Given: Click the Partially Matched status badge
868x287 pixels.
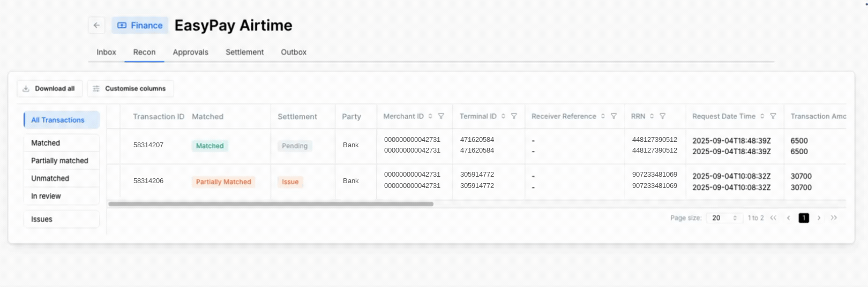Looking at the screenshot, I should pyautogui.click(x=223, y=182).
